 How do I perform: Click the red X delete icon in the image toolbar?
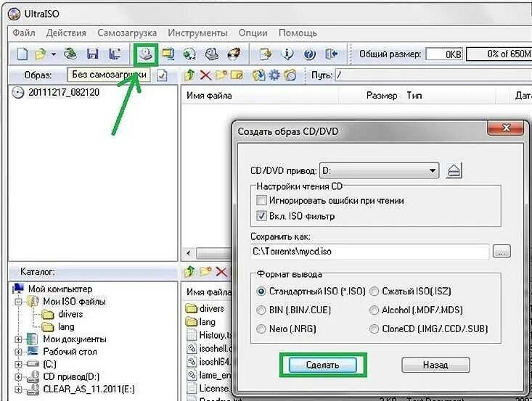(x=205, y=75)
